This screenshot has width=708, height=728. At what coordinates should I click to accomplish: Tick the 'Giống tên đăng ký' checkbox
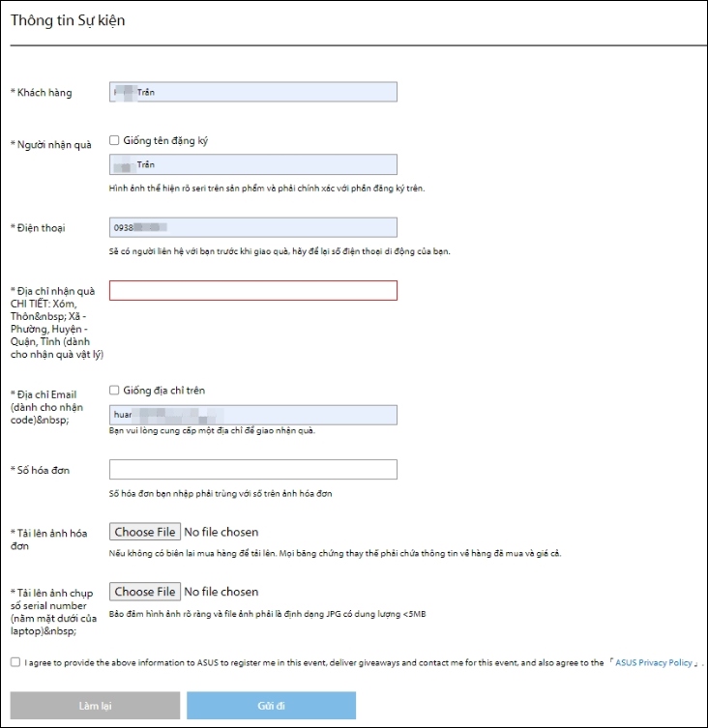pos(114,140)
